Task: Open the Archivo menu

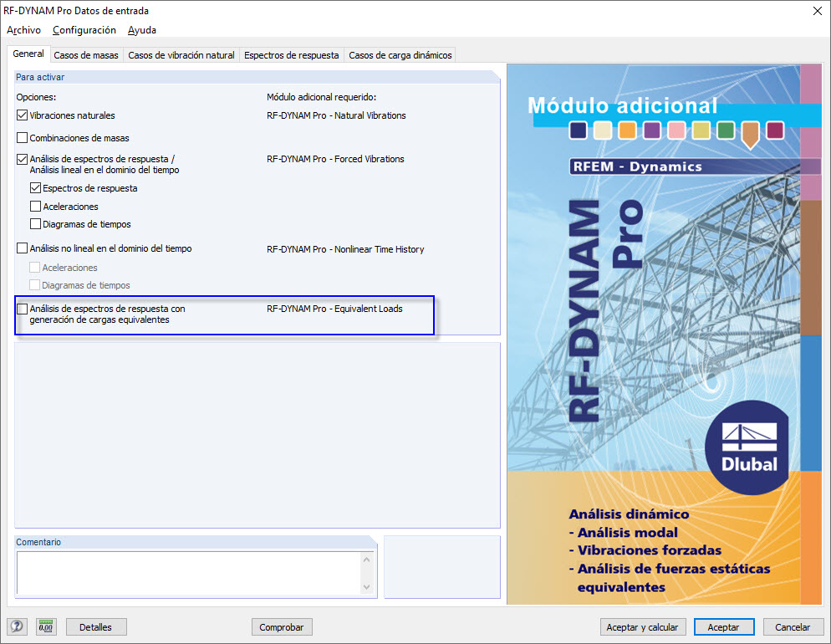Action: coord(23,30)
